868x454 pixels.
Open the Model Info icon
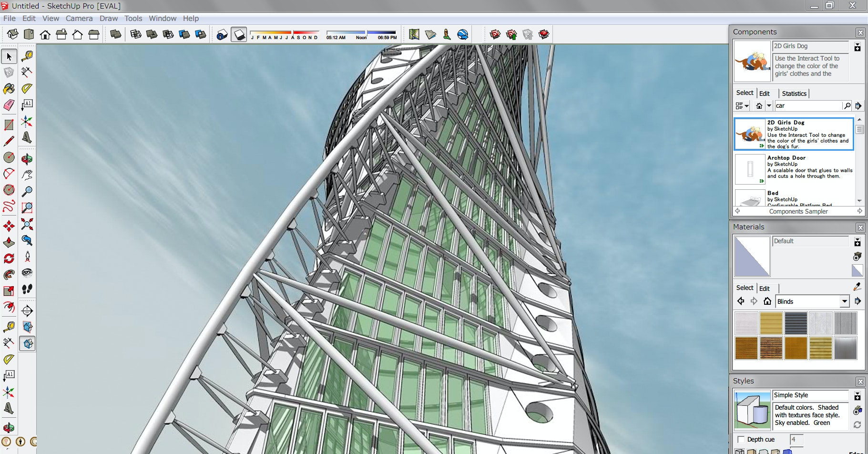coord(222,34)
